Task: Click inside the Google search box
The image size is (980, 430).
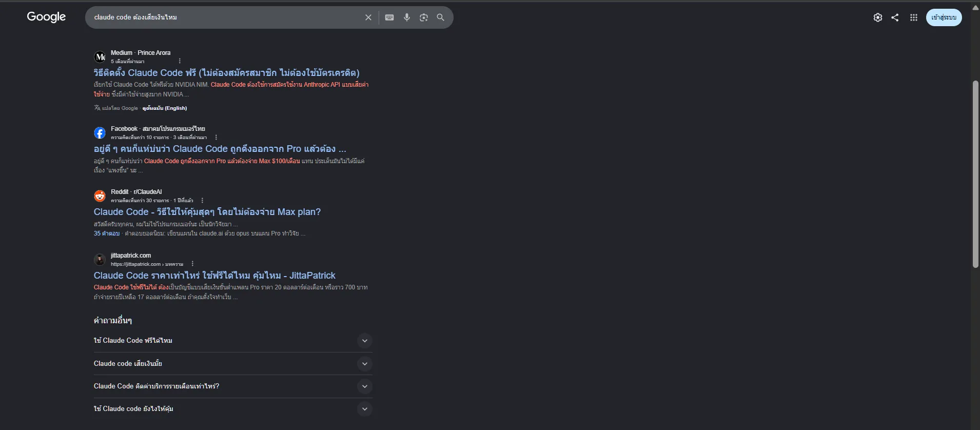Action: 226,17
